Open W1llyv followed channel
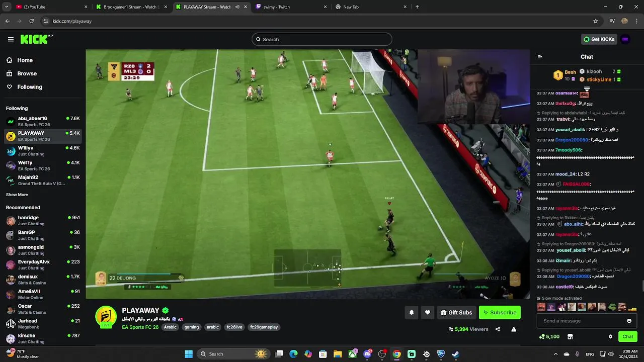The image size is (644, 362). (x=43, y=151)
